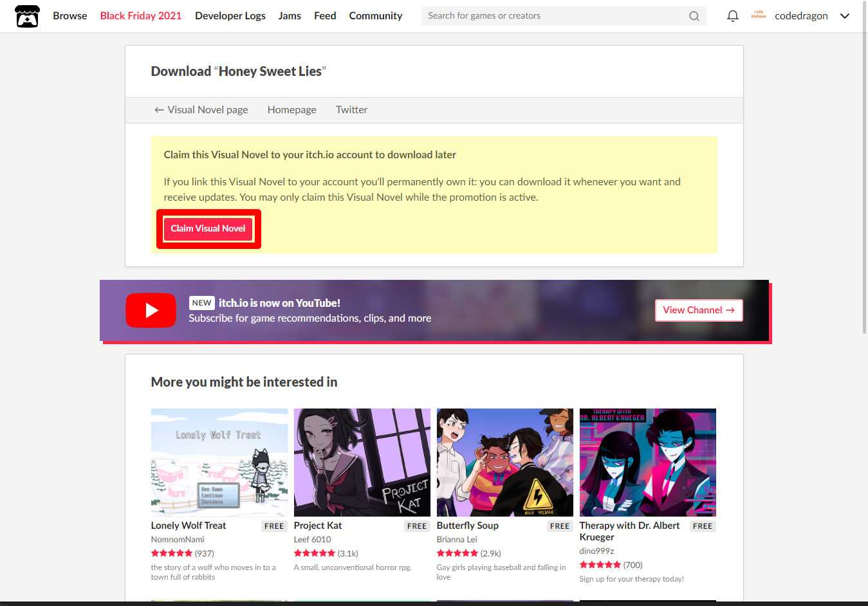The width and height of the screenshot is (868, 606).
Task: Click Lonely Wolf Treat star rating
Action: coord(172,553)
